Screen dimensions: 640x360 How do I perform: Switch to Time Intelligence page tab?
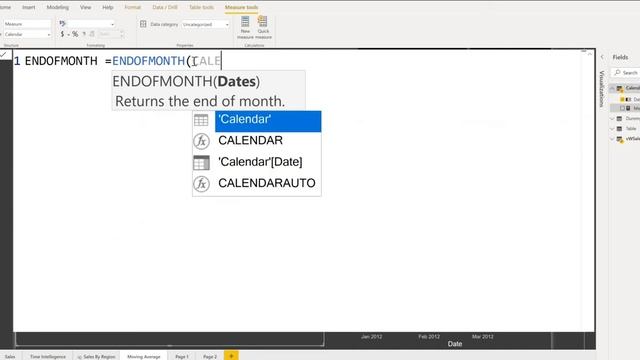point(48,356)
